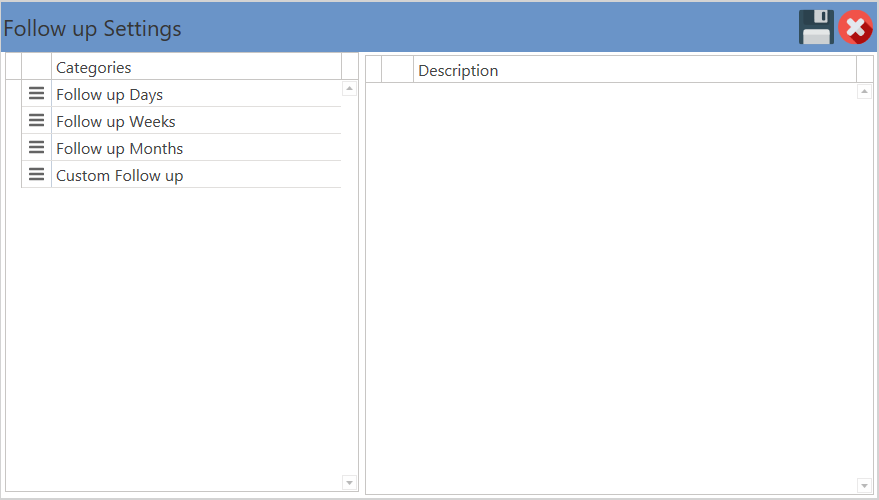This screenshot has width=879, height=500.
Task: Click the up arrow of Description list scrollbar
Action: tap(864, 91)
